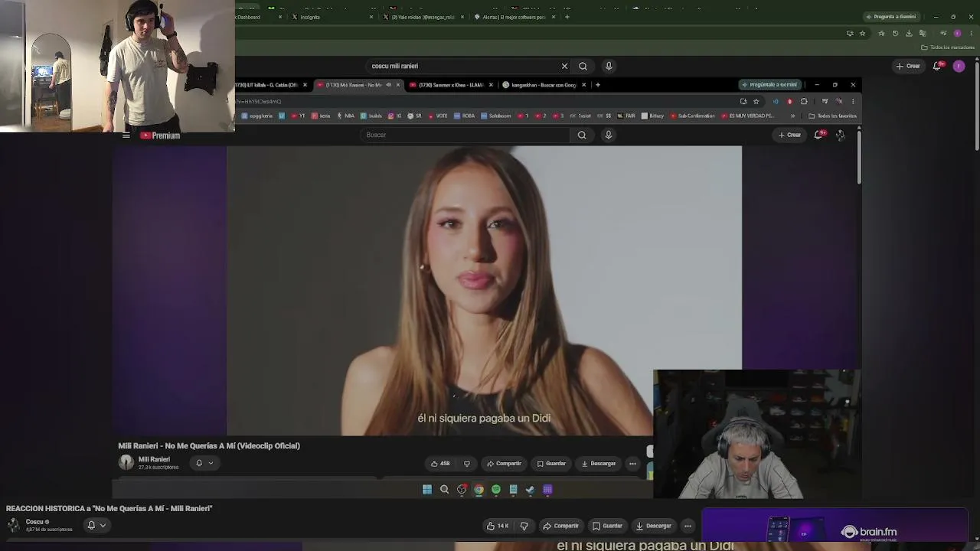Click 'Pregunta a Gemini' in outer browser
The image size is (980, 551).
(891, 17)
